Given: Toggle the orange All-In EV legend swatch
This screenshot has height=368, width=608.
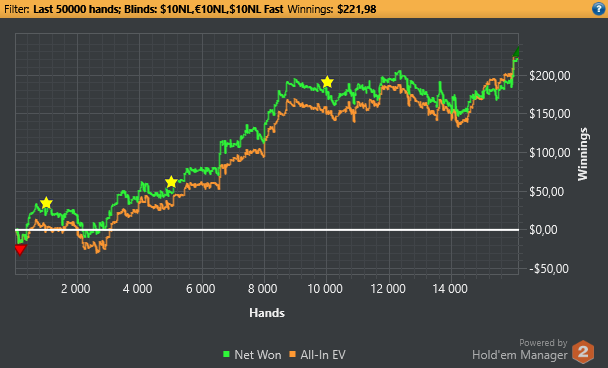Looking at the screenshot, I should [293, 354].
